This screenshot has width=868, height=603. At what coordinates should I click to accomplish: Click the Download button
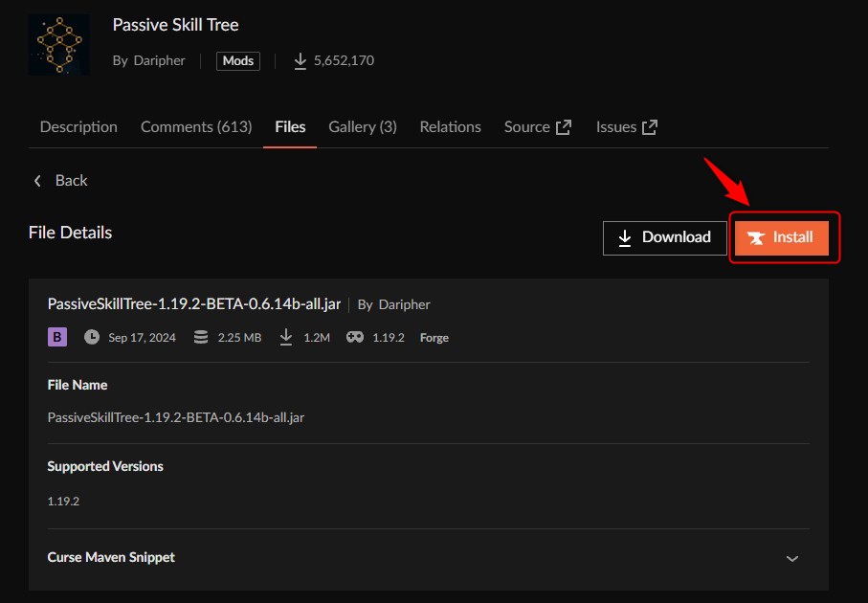coord(664,238)
